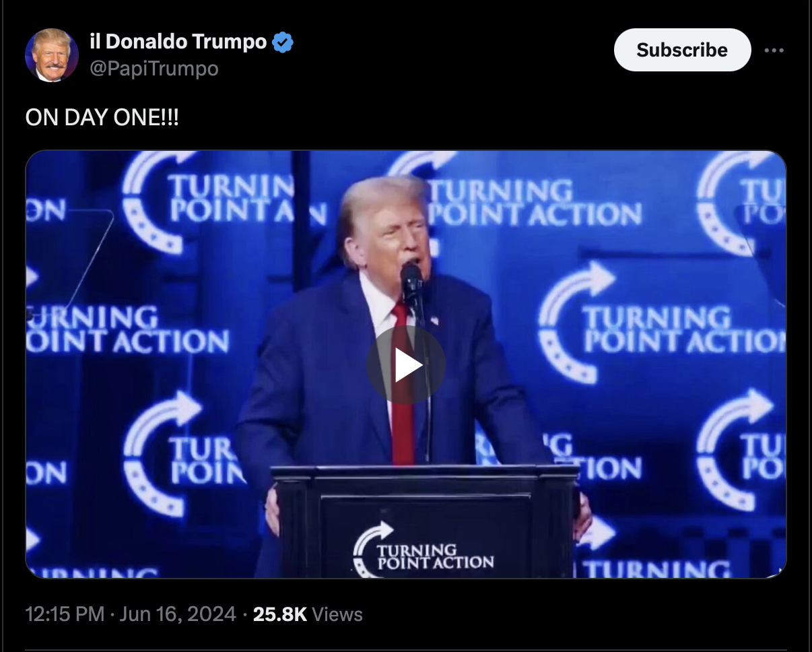Play the video with the center play button
Screen dimensions: 812x652
point(405,366)
